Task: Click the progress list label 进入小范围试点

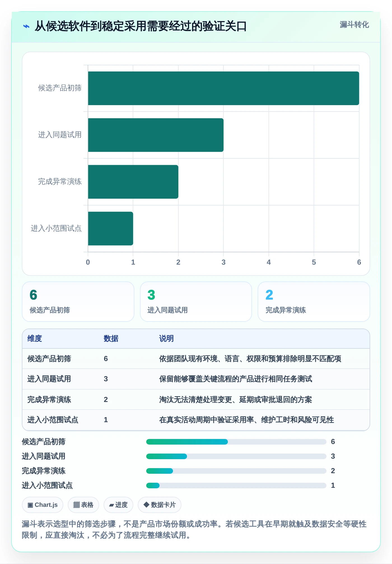Action: click(47, 486)
